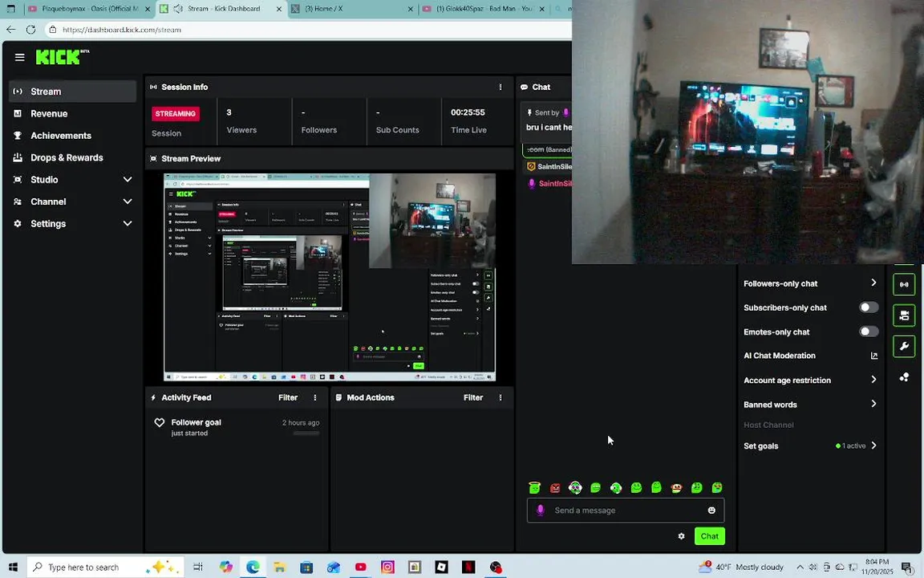Open Drops & Rewards in the sidebar
924x578 pixels.
tap(73, 157)
